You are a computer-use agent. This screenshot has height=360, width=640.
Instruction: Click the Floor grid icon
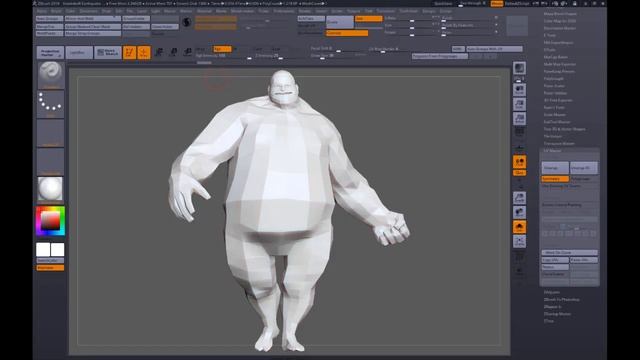tap(519, 147)
